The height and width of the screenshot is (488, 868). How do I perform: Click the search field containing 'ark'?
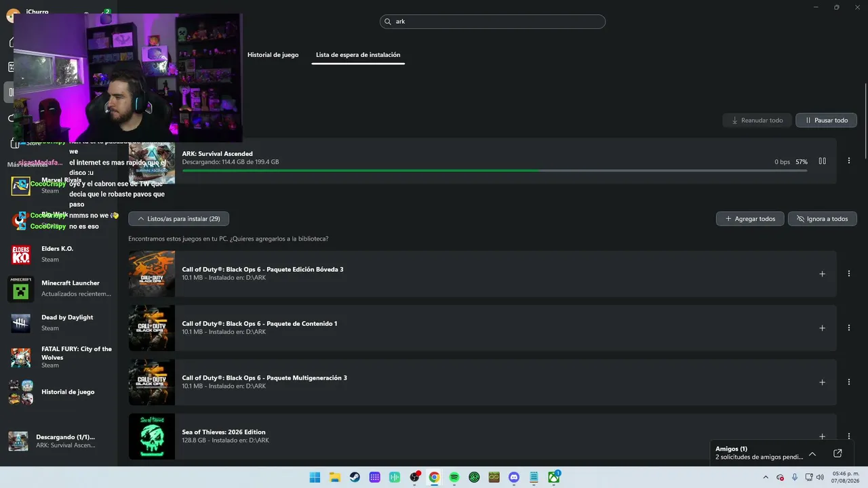[x=492, y=22]
